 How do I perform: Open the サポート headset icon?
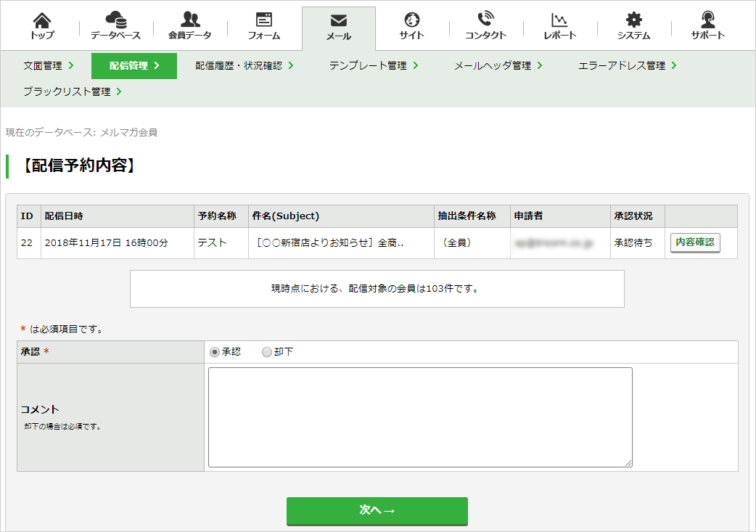coord(708,20)
